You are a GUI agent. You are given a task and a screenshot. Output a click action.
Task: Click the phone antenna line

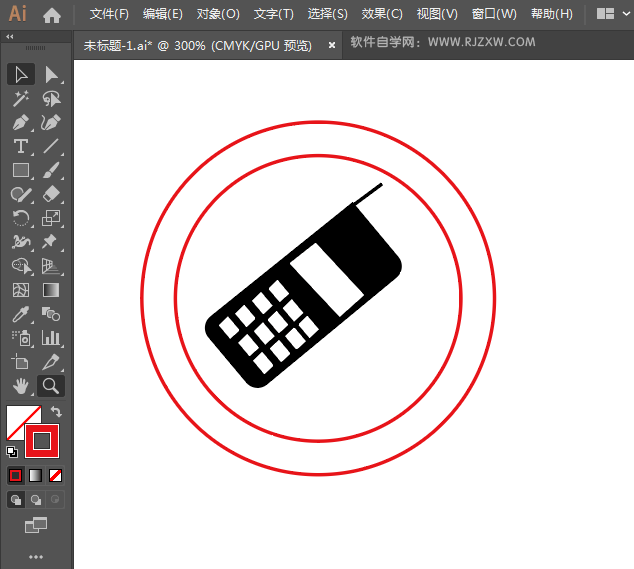click(367, 194)
